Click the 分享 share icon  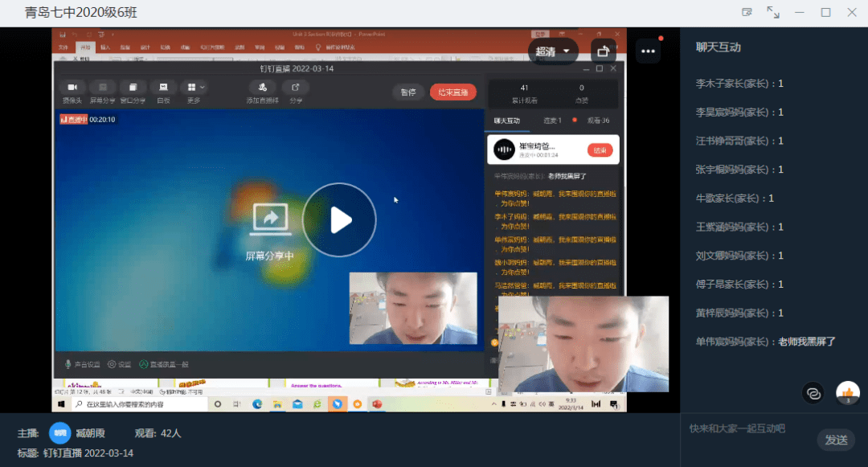pos(295,90)
